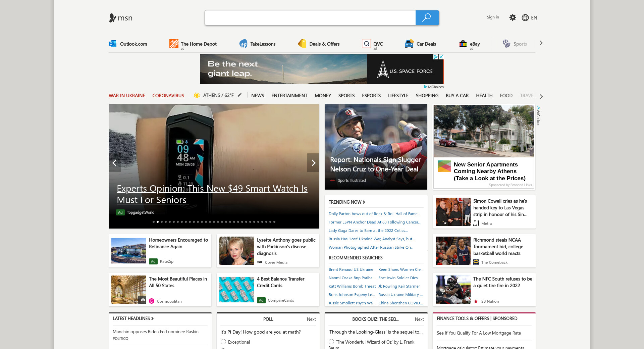Click into the MSN search field
This screenshot has height=349, width=644.
tap(310, 18)
